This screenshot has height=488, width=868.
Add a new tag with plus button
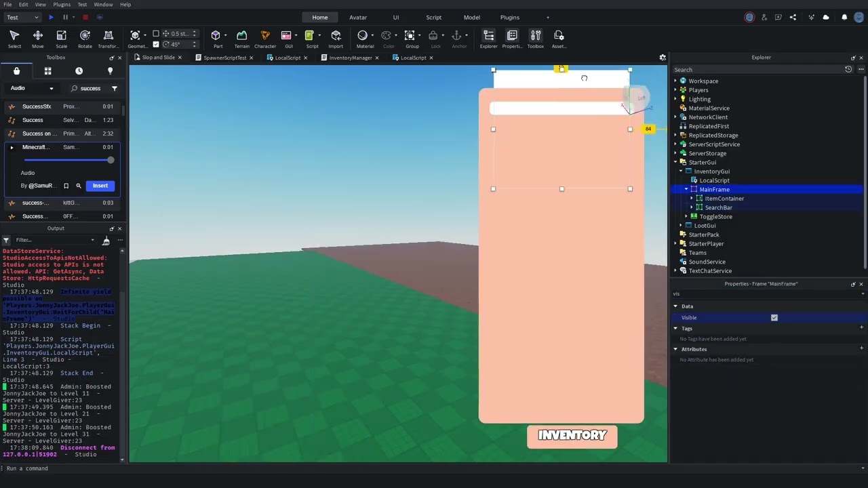(x=861, y=328)
